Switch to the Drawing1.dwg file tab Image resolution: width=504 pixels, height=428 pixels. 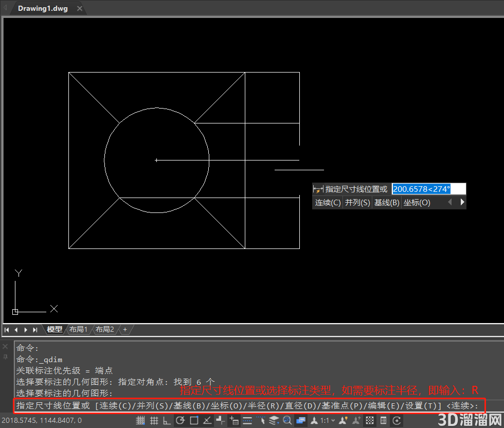coord(43,8)
